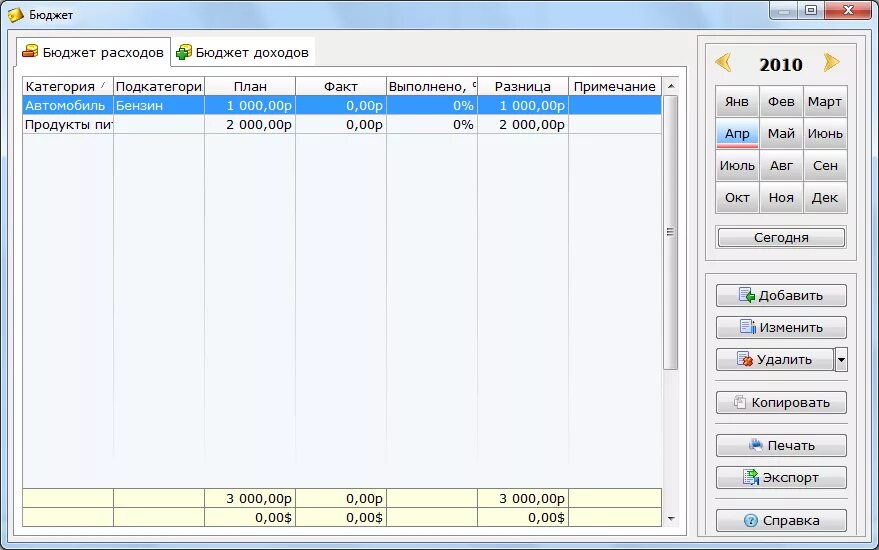Click the Бюджет window title icon

(x=16, y=15)
